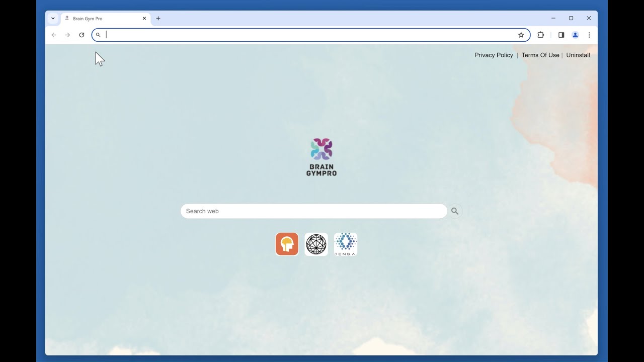This screenshot has height=362, width=644.
Task: Open the user profile avatar
Action: (x=575, y=35)
